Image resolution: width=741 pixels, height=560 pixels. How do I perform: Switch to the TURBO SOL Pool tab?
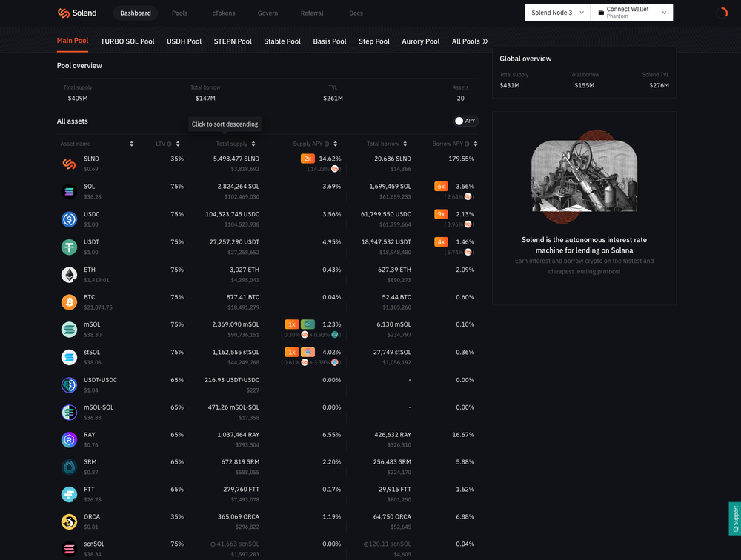click(127, 41)
